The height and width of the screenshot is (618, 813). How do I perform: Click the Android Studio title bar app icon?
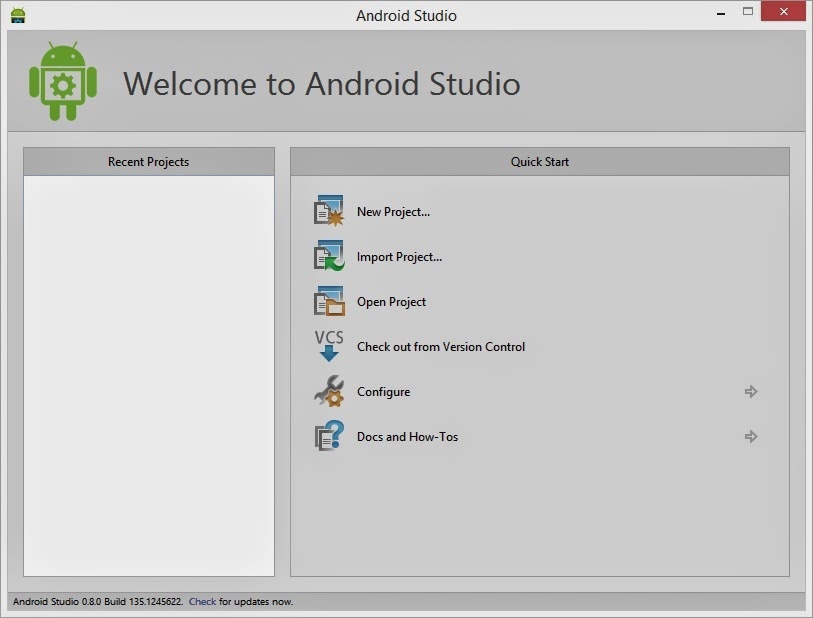click(x=18, y=15)
